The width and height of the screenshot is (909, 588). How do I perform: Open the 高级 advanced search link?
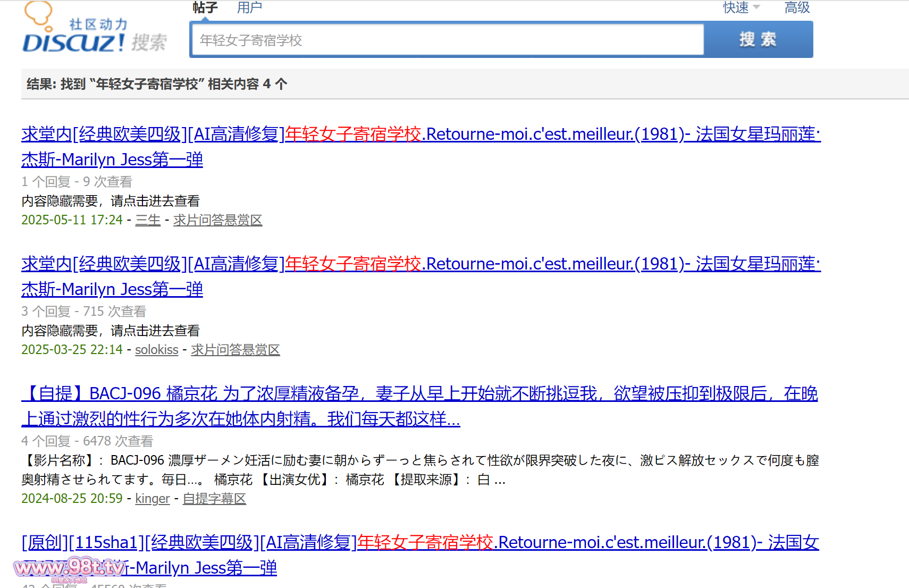(x=796, y=7)
